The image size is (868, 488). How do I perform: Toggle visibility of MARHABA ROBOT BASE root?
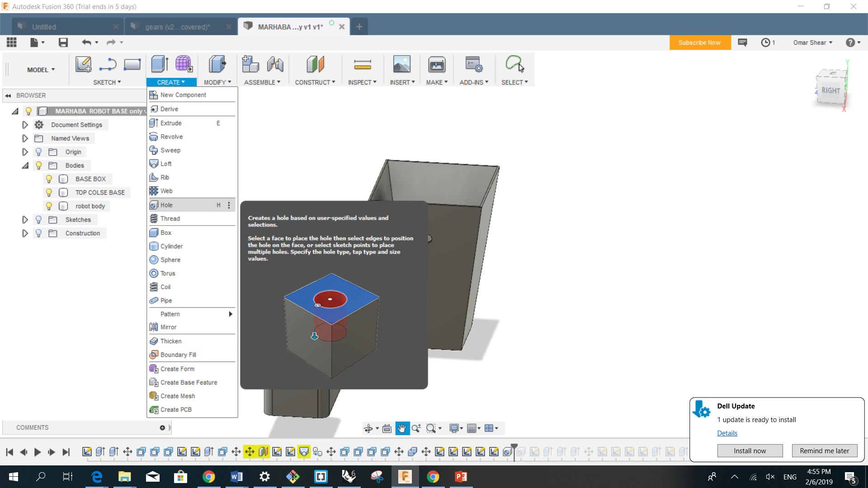click(28, 111)
